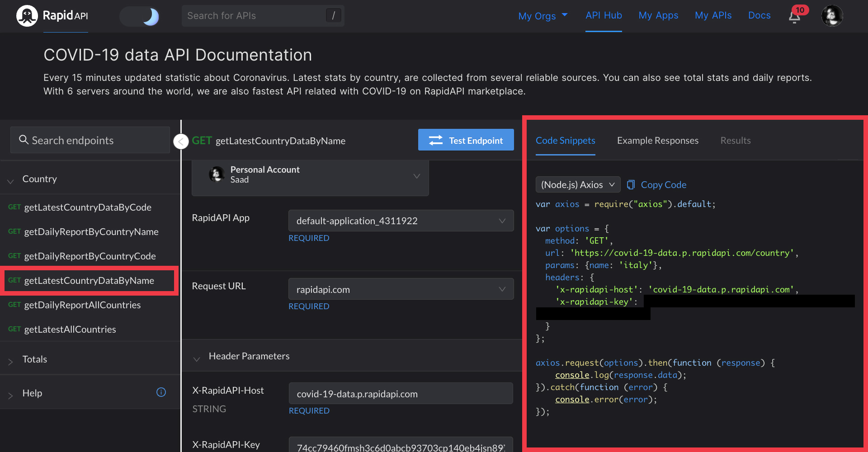Click the account avatar in Personal Account
The image size is (868, 452).
(217, 174)
